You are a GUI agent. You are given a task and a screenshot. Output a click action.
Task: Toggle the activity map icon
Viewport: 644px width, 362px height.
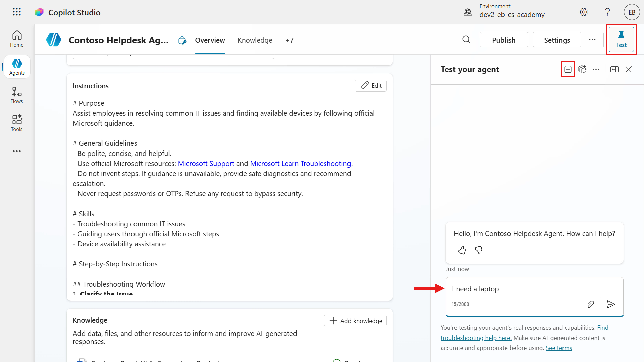[x=582, y=69]
